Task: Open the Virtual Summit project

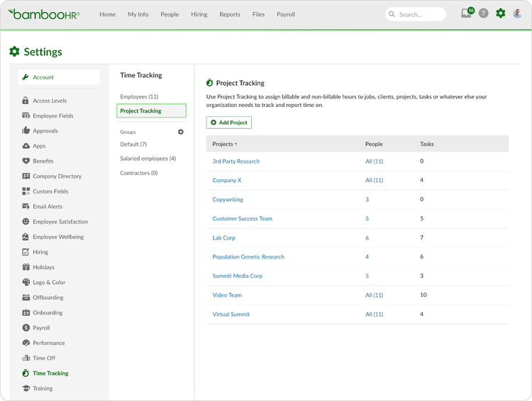Action: pyautogui.click(x=231, y=315)
